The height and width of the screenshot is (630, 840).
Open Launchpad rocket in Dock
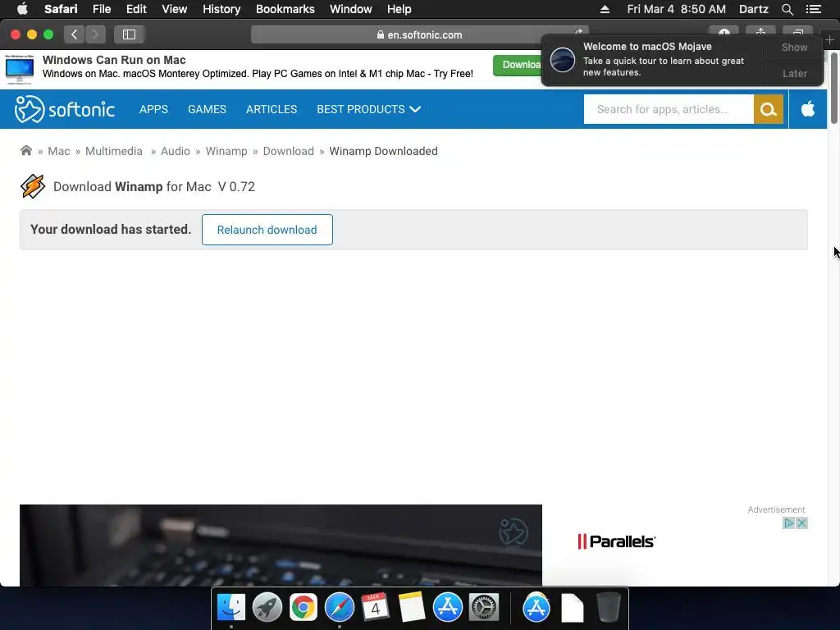coord(267,608)
